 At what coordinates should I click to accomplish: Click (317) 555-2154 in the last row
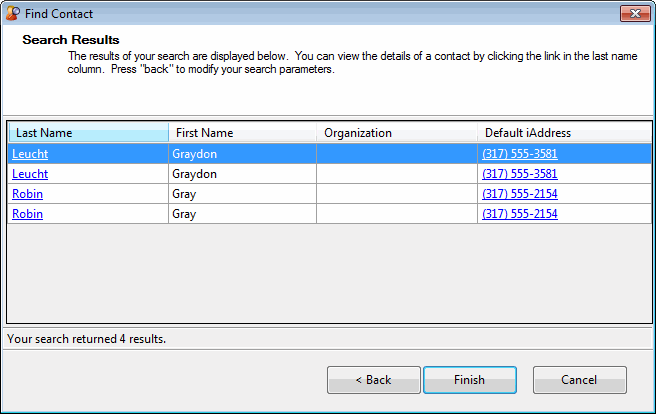point(519,214)
